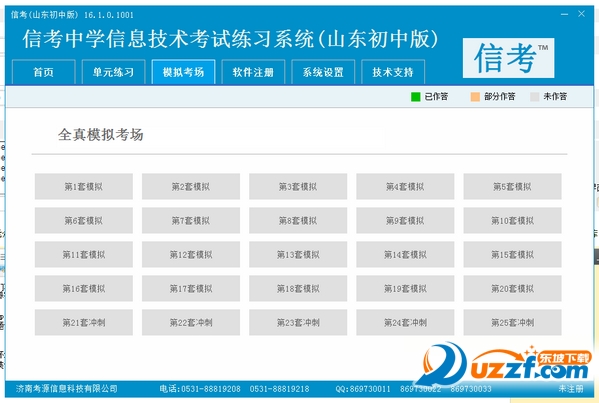Select the 模拟考场 tab

coord(183,72)
